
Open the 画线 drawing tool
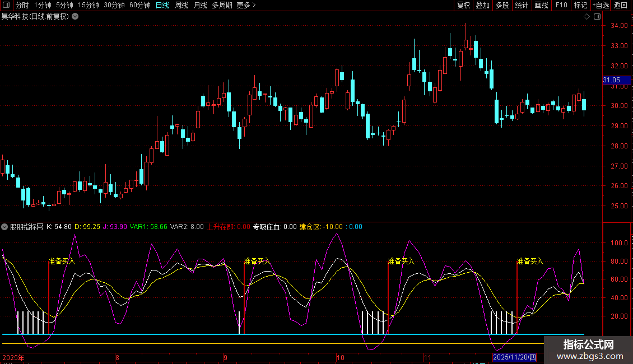coord(541,5)
